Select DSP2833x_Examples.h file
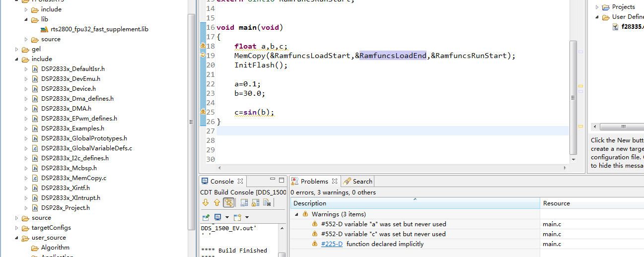Screen dimensions: 644x257 pos(72,128)
